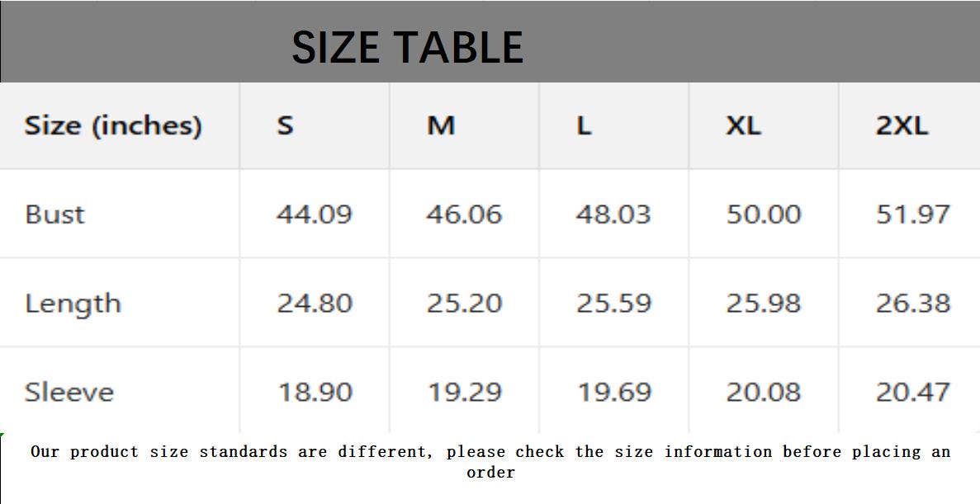The height and width of the screenshot is (504, 980).
Task: Select the 46.06 bust measurement
Action: click(464, 214)
